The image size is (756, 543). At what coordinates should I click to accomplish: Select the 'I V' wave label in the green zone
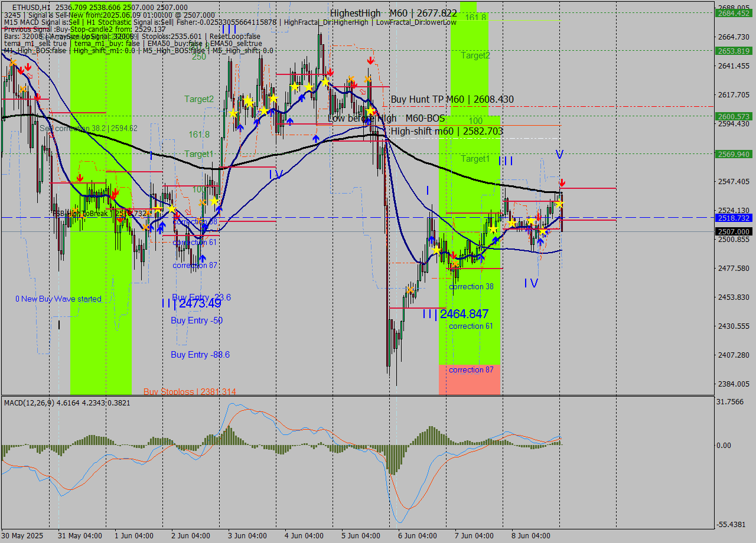tap(530, 283)
